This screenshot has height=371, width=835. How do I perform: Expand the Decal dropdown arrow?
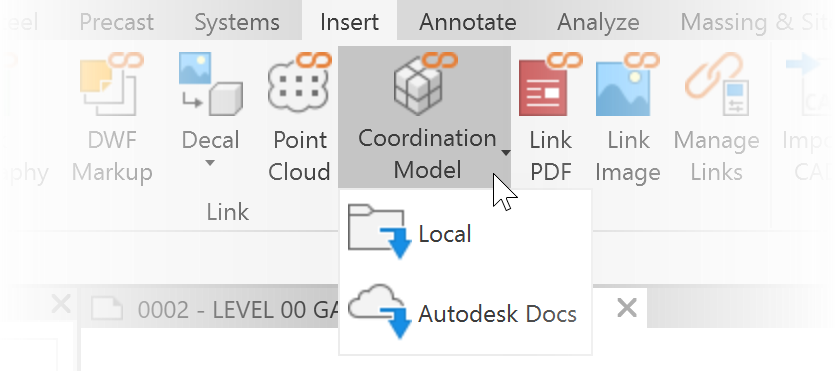coord(210,163)
